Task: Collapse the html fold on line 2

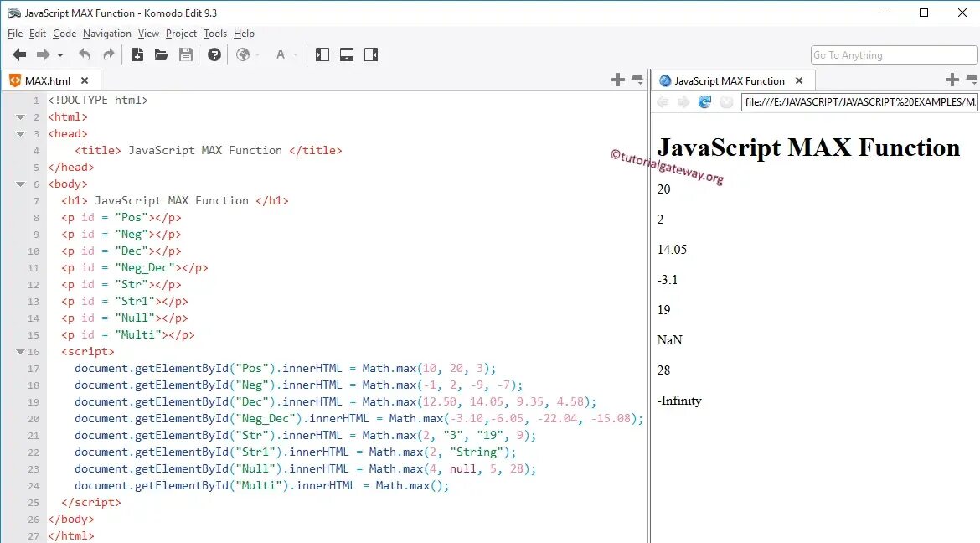Action: click(x=20, y=117)
